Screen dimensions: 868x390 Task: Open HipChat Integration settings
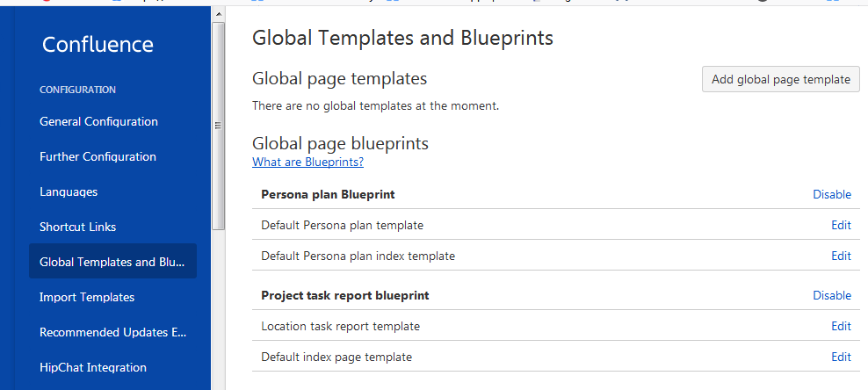point(93,367)
